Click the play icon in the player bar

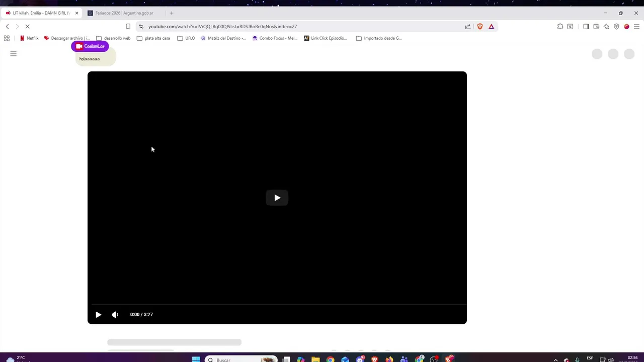click(x=98, y=315)
